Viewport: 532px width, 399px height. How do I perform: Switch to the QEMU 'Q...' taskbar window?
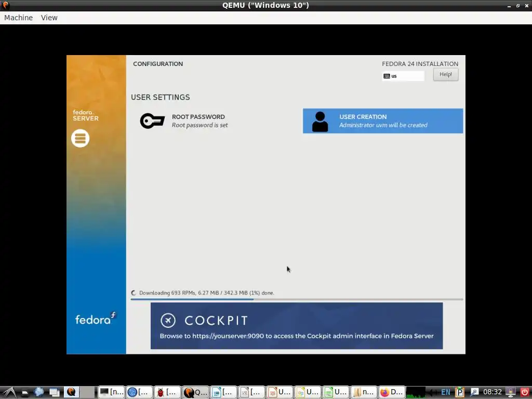195,392
